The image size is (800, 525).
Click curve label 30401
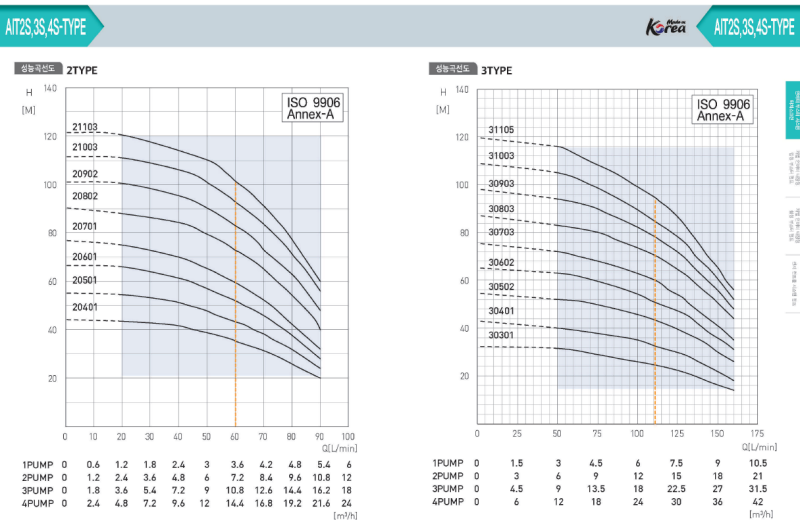click(x=501, y=311)
